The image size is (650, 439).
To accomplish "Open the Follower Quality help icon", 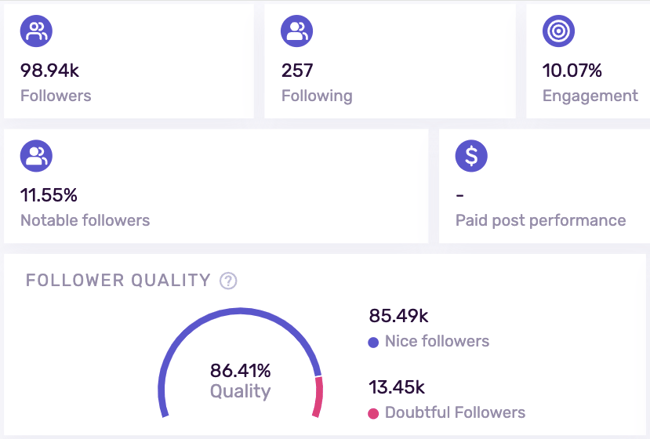I will [228, 280].
